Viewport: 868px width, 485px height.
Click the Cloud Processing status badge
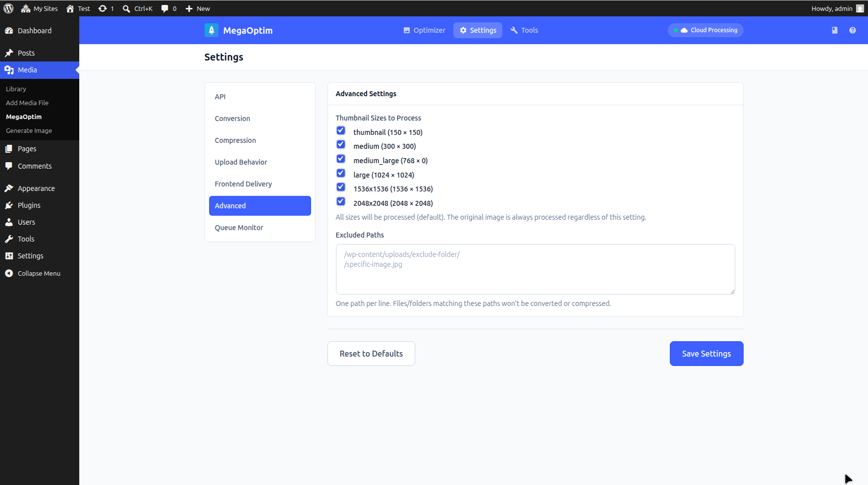(705, 30)
